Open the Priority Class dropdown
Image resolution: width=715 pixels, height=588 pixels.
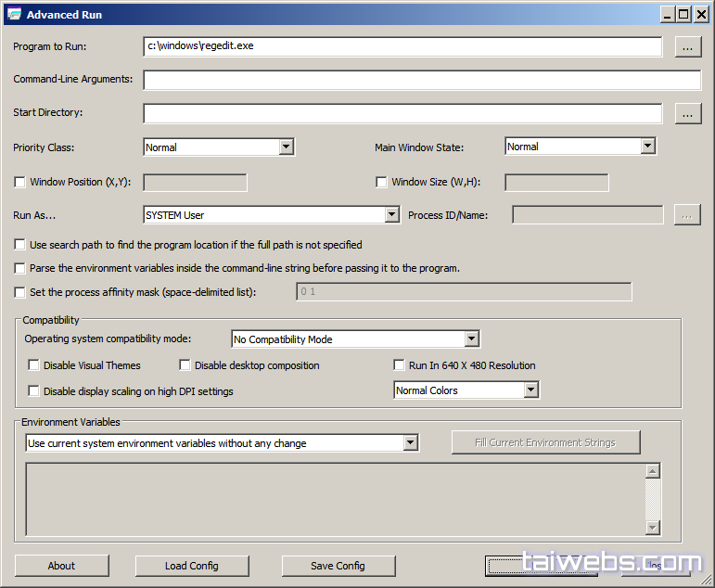pyautogui.click(x=286, y=147)
